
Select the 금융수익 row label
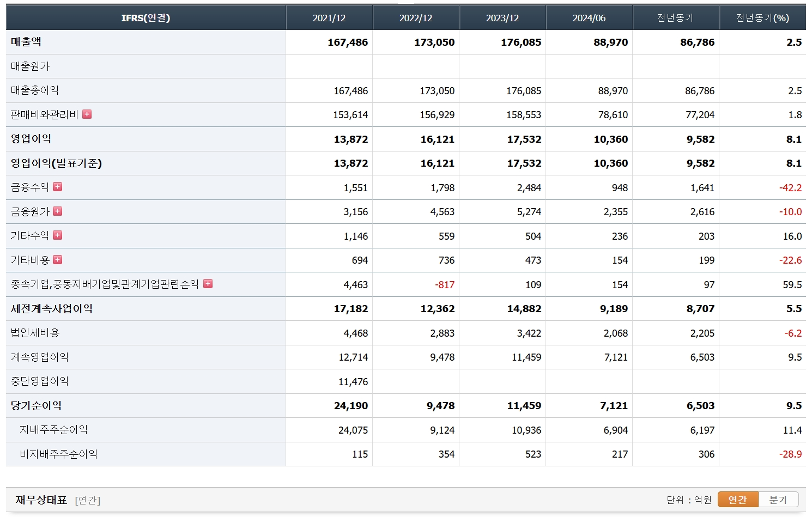pos(30,187)
